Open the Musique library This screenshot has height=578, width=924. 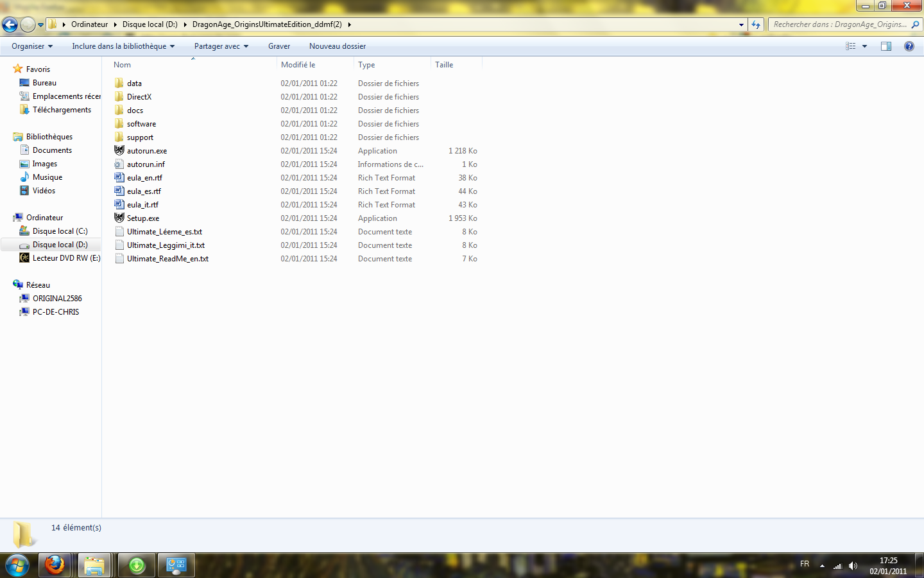tap(47, 177)
